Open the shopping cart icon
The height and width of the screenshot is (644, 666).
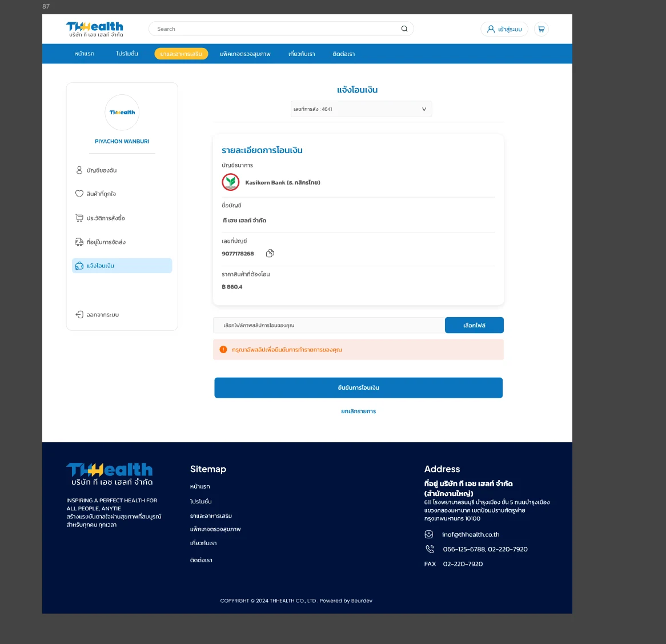(x=541, y=29)
